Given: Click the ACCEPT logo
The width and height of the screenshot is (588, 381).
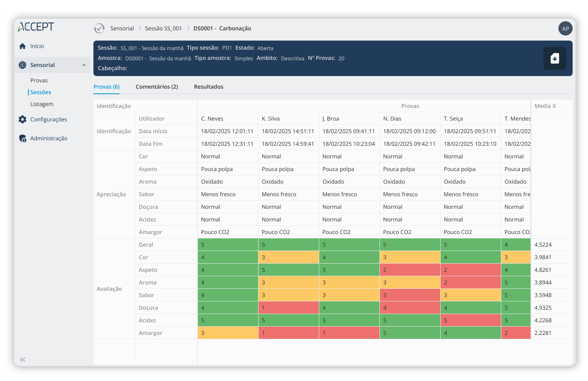Looking at the screenshot, I should (36, 27).
